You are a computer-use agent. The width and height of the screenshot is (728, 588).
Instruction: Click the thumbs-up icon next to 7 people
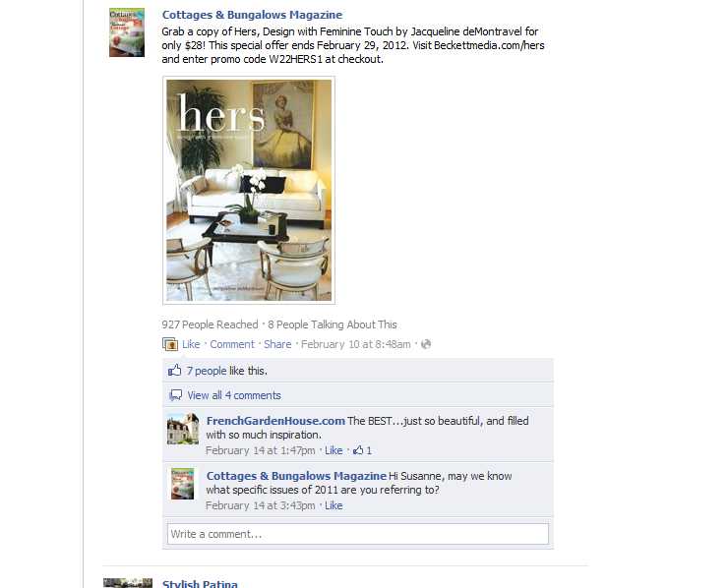pyautogui.click(x=174, y=371)
